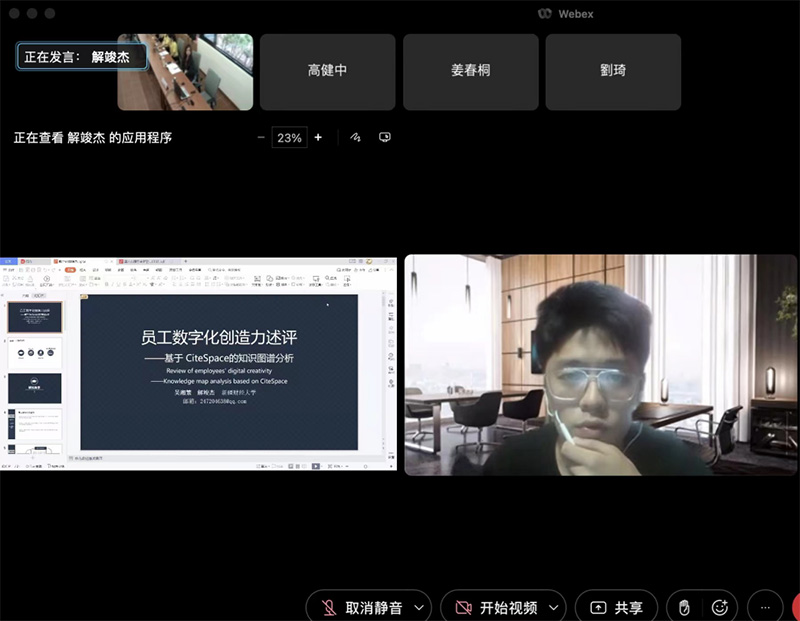Select participant tile 高健中
This screenshot has width=800, height=621.
(327, 72)
